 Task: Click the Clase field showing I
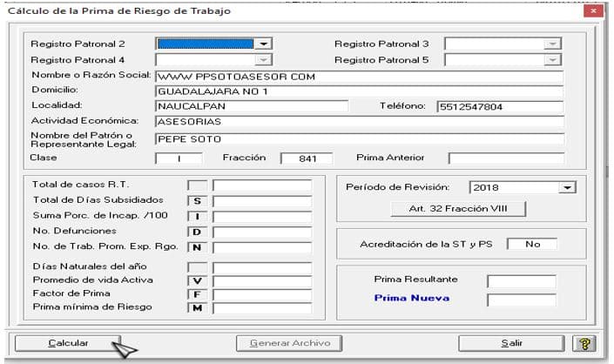pos(179,158)
